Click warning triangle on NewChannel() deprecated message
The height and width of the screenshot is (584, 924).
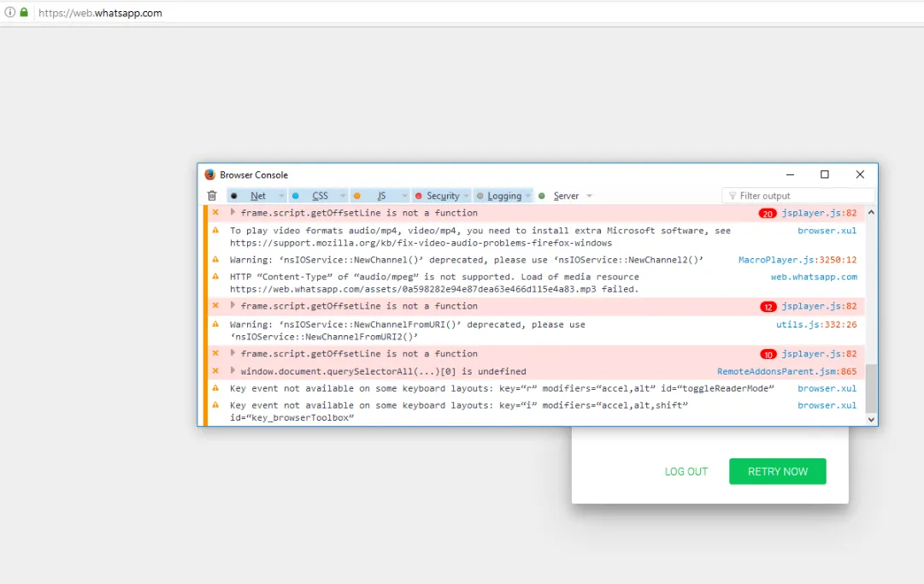click(x=215, y=259)
